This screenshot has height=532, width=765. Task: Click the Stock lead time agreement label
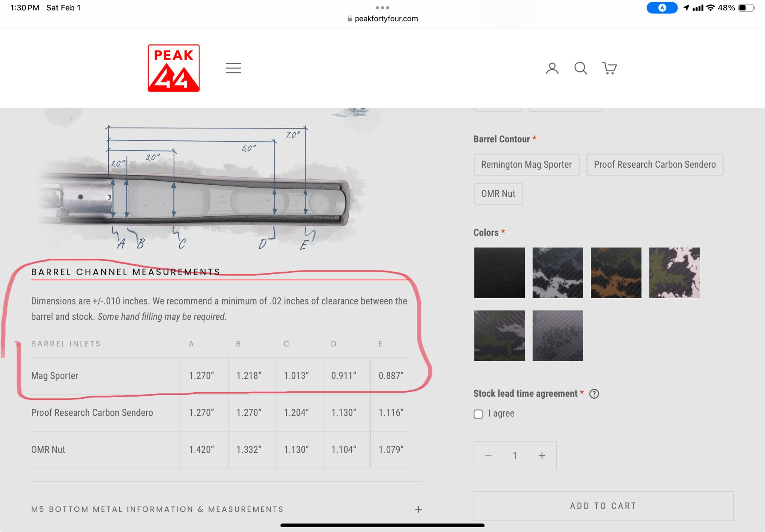click(x=525, y=393)
